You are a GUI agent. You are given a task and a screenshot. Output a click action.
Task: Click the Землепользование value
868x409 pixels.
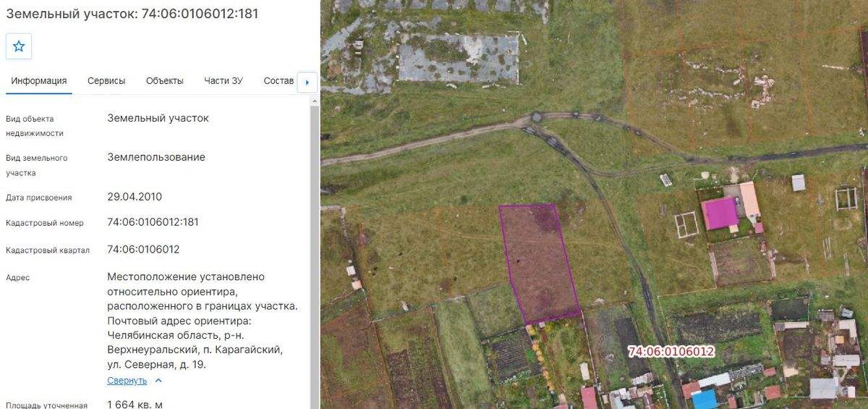click(156, 157)
